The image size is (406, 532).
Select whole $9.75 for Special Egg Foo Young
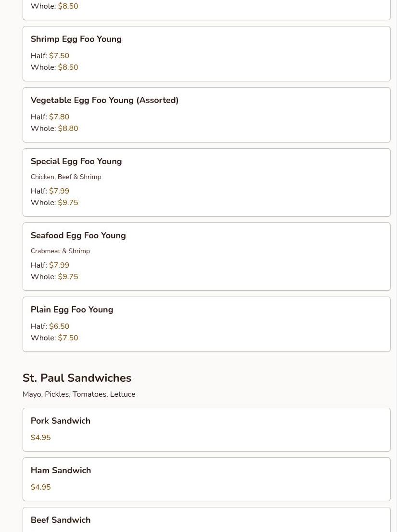68,203
